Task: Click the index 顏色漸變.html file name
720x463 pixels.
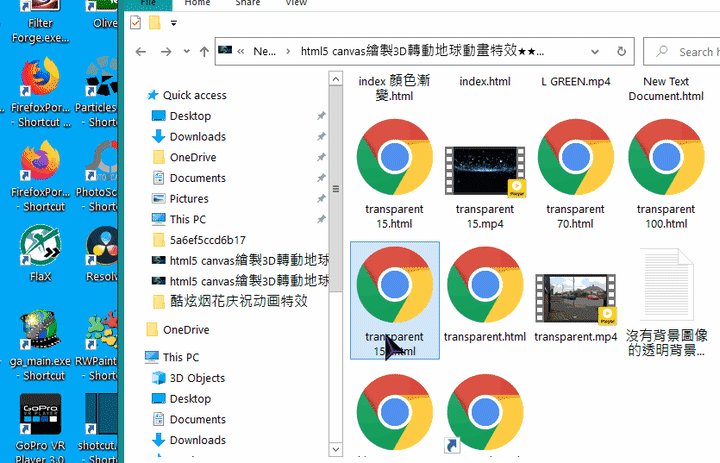Action: coord(394,88)
